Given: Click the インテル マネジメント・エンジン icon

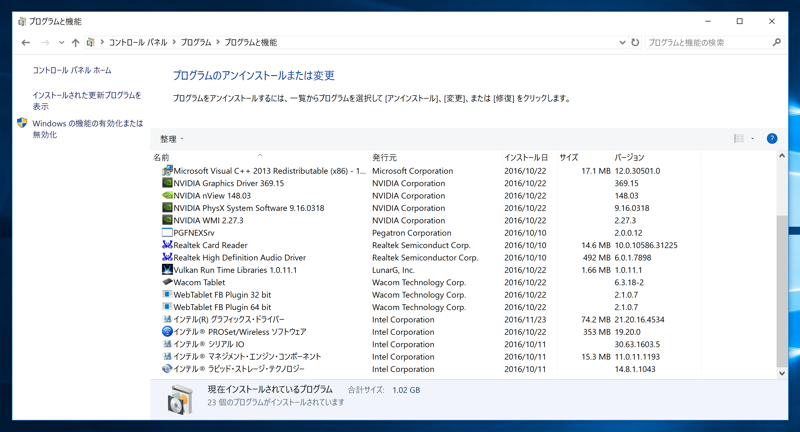Looking at the screenshot, I should pyautogui.click(x=167, y=357).
